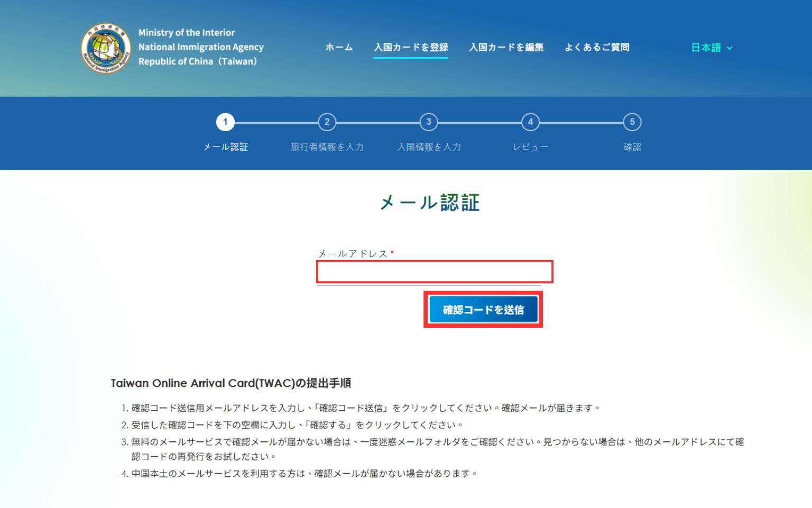The height and width of the screenshot is (508, 812).
Task: Click instruction 3 about 迷惑メールフォルダ
Action: (x=438, y=449)
